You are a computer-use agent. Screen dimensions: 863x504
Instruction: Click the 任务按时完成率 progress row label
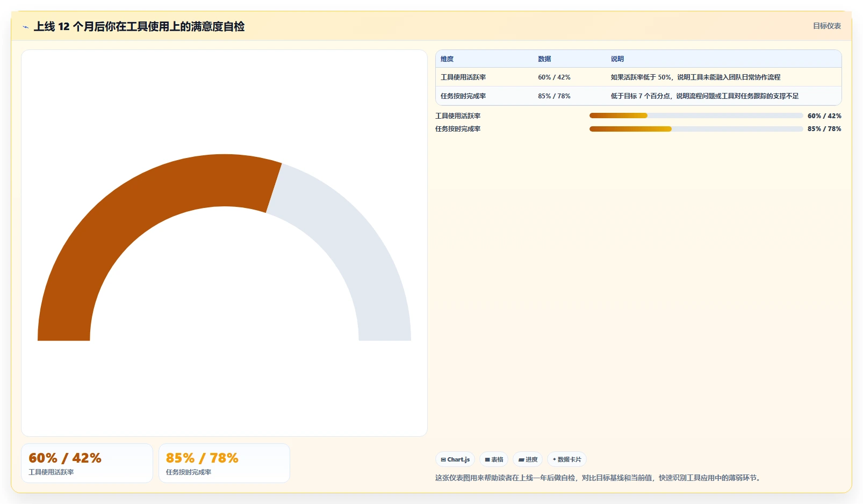[458, 129]
